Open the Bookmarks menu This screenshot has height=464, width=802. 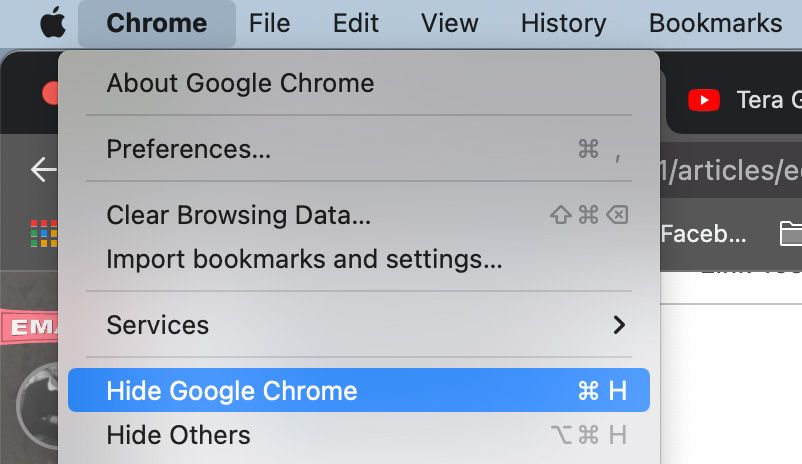tap(715, 23)
